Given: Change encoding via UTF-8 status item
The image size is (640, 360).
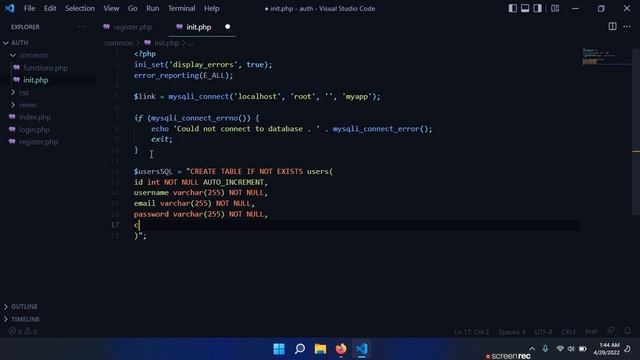Looking at the screenshot, I should [x=543, y=332].
